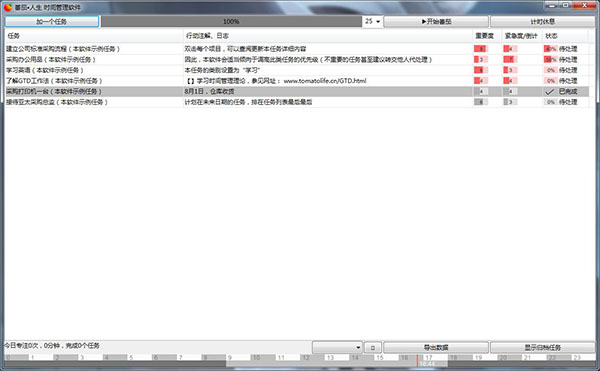Click urgency bar of 采购办公用品 row

click(x=510, y=60)
